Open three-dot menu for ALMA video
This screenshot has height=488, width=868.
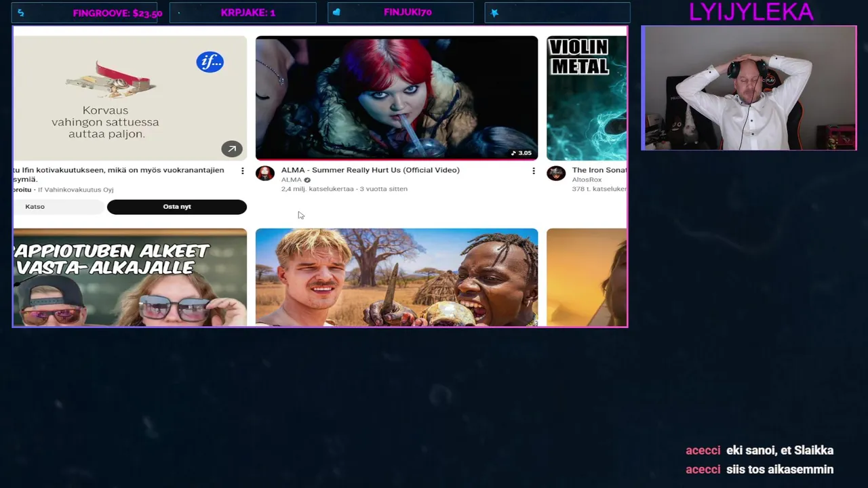point(534,171)
